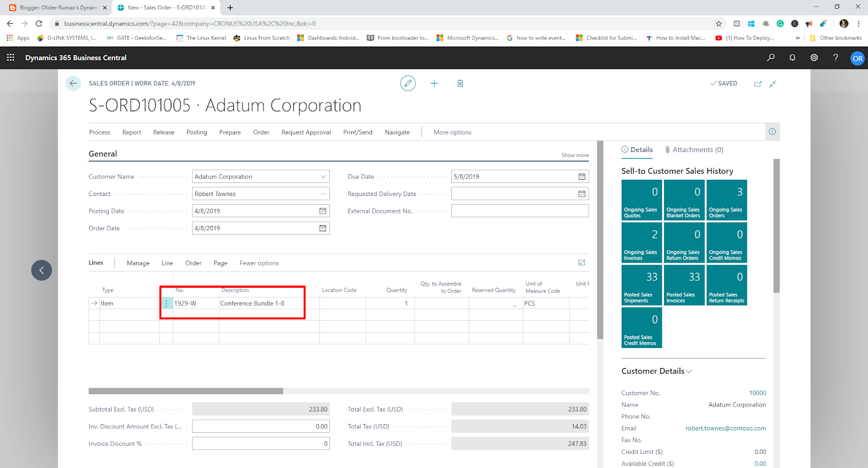The height and width of the screenshot is (468, 868).
Task: Open the Chrome menu with three dots
Action: coord(859,23)
